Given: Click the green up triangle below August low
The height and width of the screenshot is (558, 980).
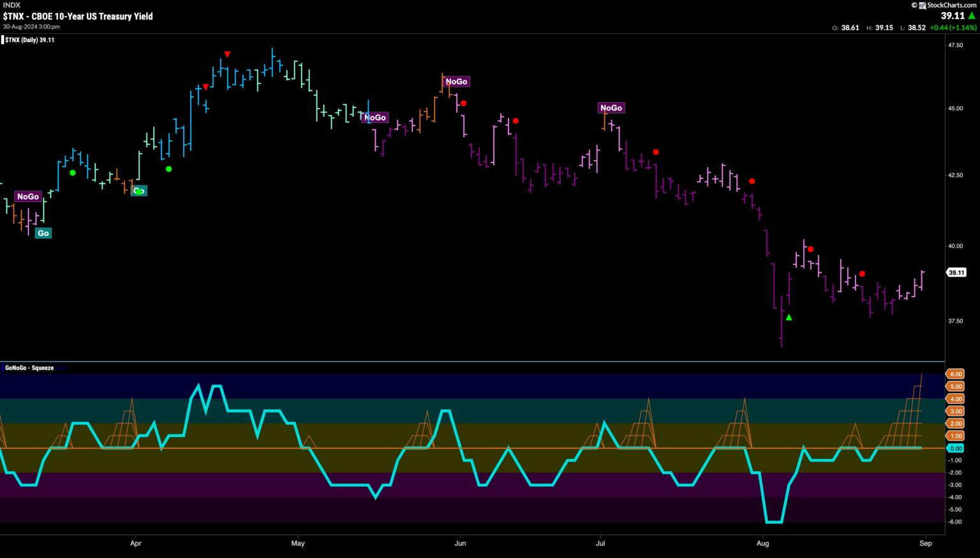Looking at the screenshot, I should [789, 317].
